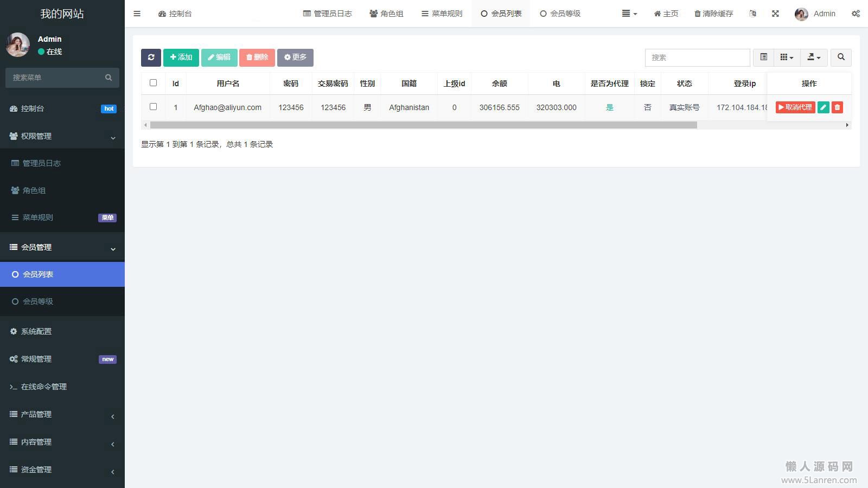Click the green edit pencil for Afghan@aliyun.com

click(x=823, y=107)
